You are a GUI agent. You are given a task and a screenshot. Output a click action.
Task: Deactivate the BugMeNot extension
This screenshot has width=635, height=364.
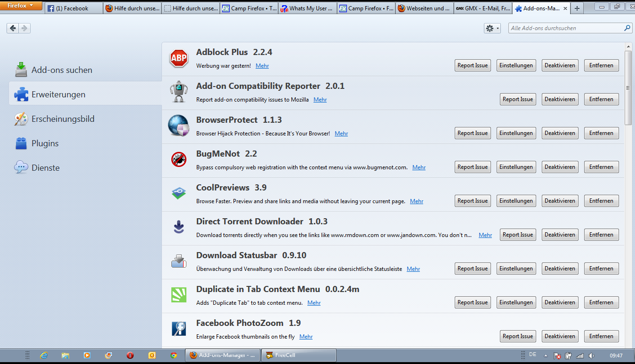point(560,167)
